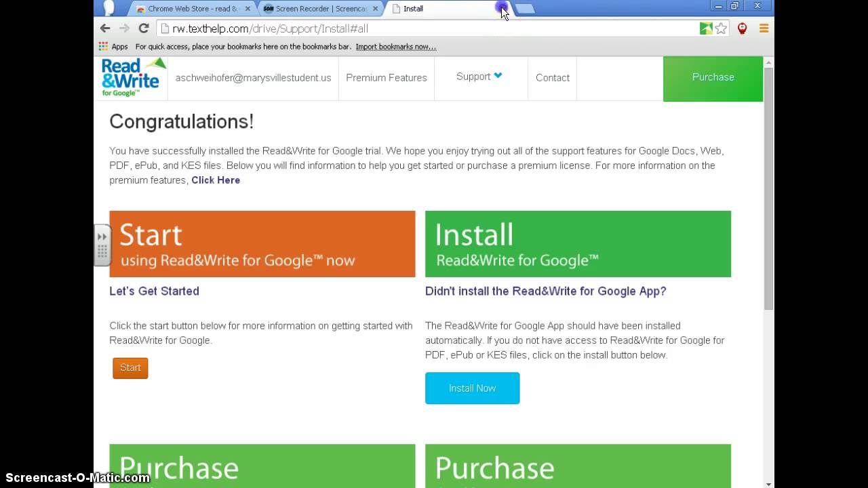Bookmark this page with the star icon

click(x=721, y=28)
